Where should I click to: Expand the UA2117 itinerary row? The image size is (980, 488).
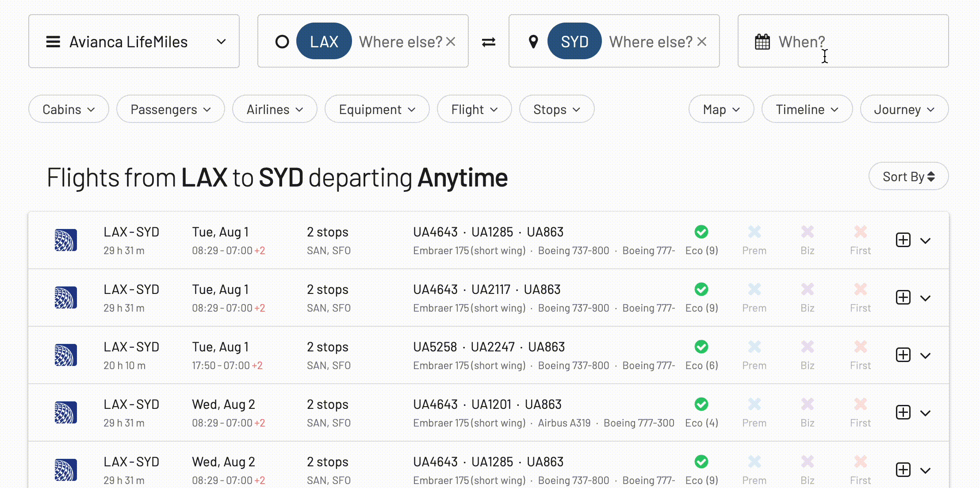tap(925, 298)
